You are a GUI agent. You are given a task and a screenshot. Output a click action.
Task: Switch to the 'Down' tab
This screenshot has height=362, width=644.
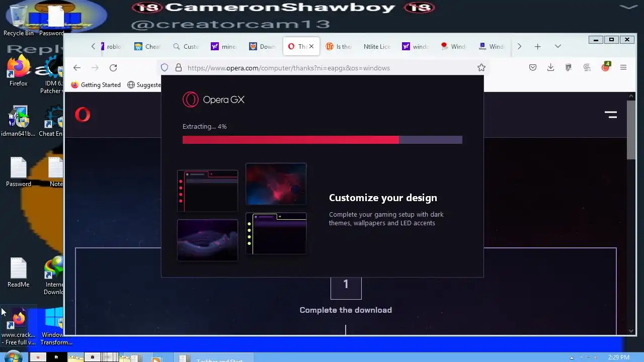pos(263,46)
